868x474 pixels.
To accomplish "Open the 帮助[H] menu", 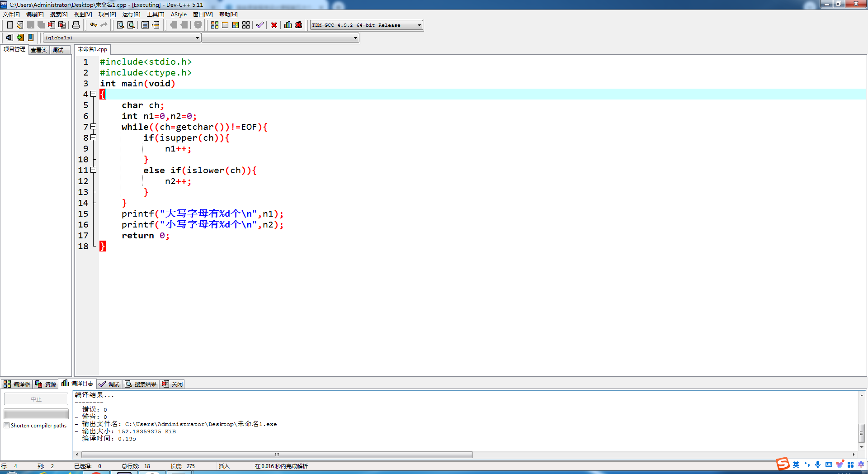I will [x=228, y=14].
